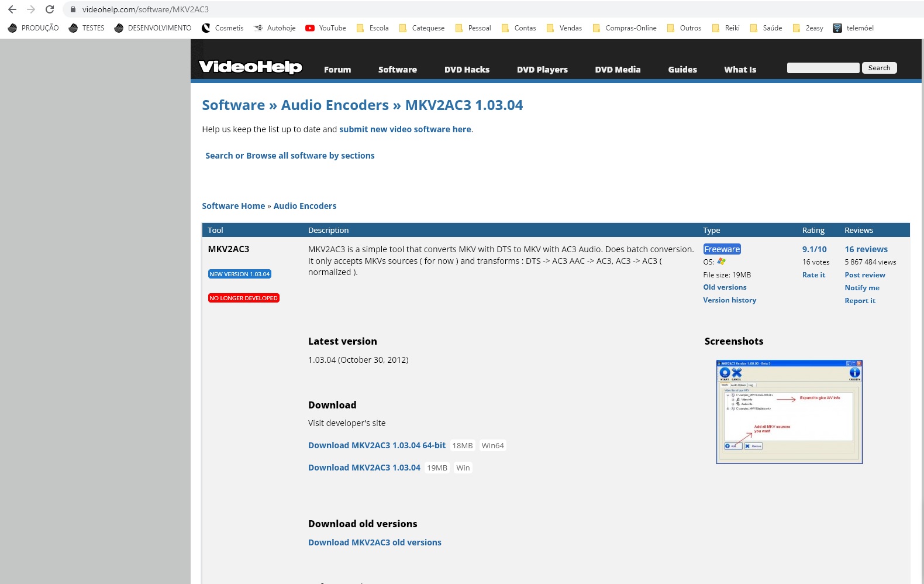This screenshot has height=584, width=924.
Task: Click Audio Encoders in the page heading
Action: tap(335, 105)
